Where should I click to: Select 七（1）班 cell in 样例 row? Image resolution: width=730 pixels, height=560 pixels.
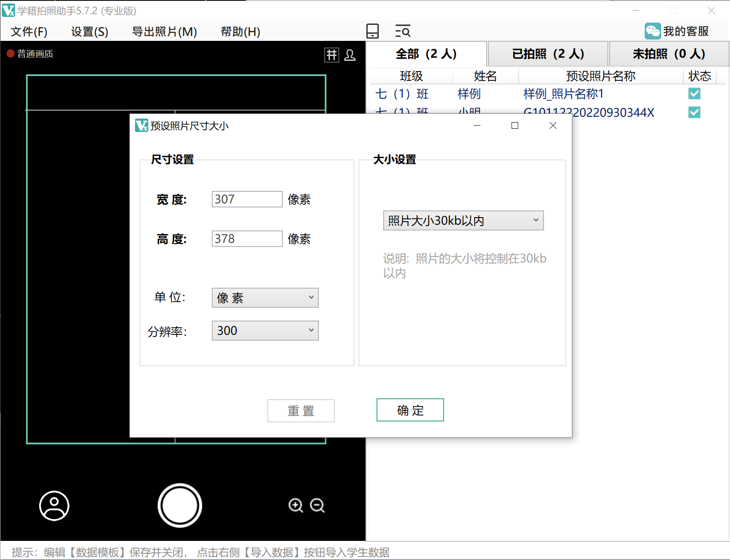click(402, 94)
